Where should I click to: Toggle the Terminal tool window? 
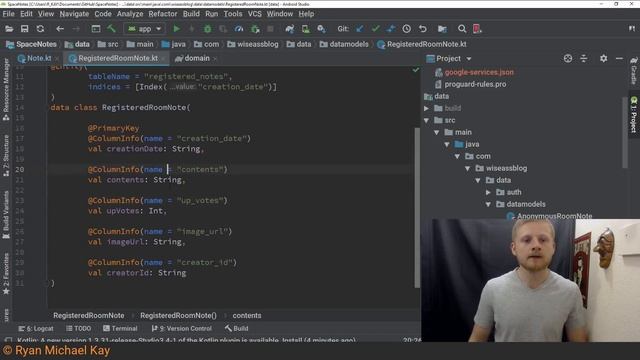120,328
